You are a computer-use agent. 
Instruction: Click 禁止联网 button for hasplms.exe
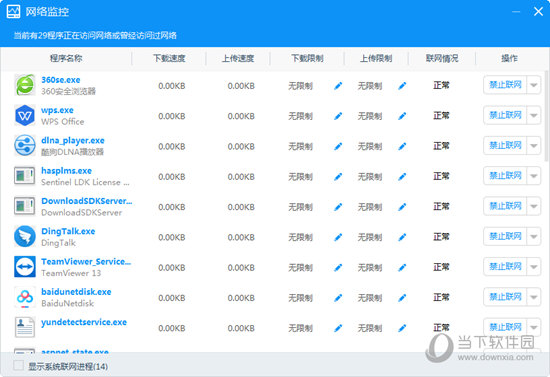tap(505, 176)
